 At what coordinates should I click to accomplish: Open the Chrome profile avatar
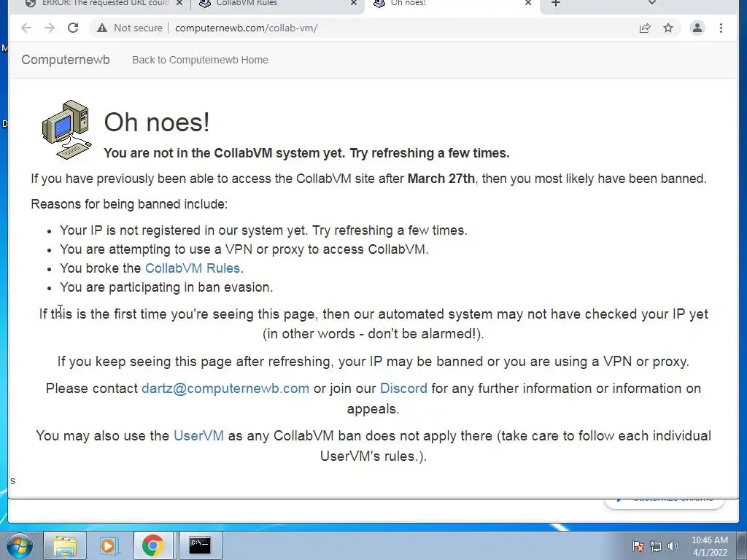(x=697, y=28)
